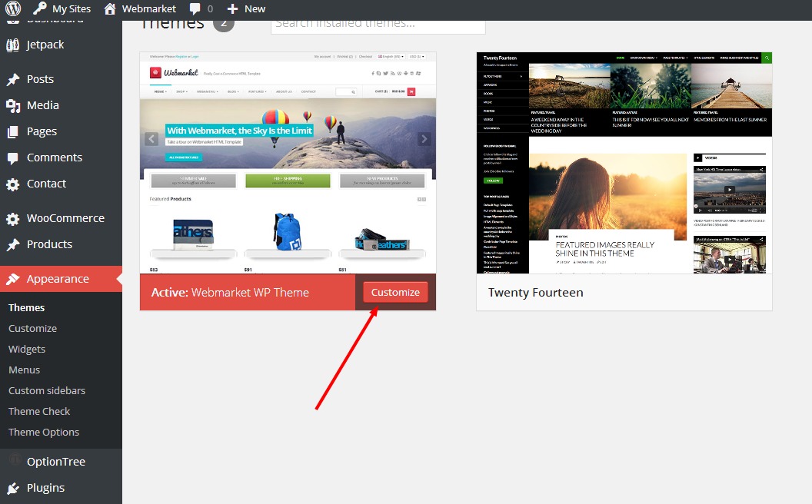Open Themes submenu link
This screenshot has width=812, height=504.
point(26,308)
